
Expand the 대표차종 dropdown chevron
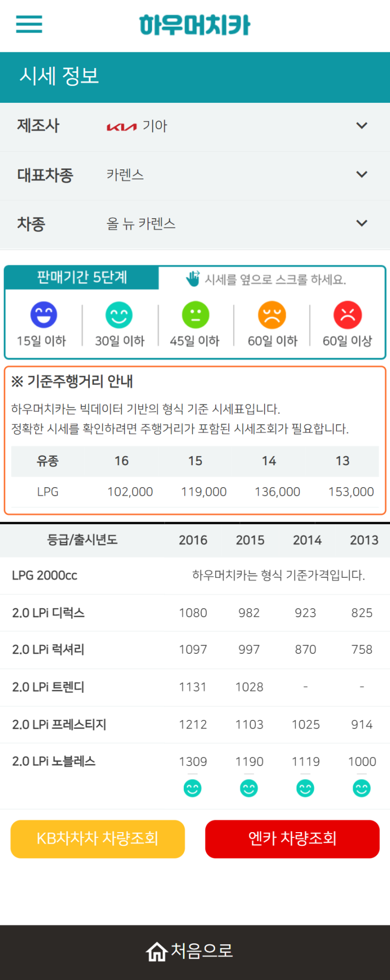[362, 175]
